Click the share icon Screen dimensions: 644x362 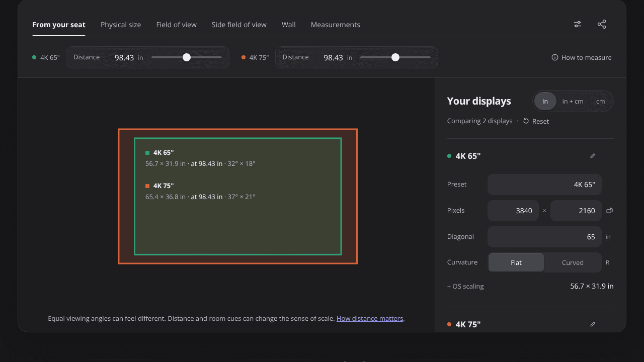click(602, 24)
